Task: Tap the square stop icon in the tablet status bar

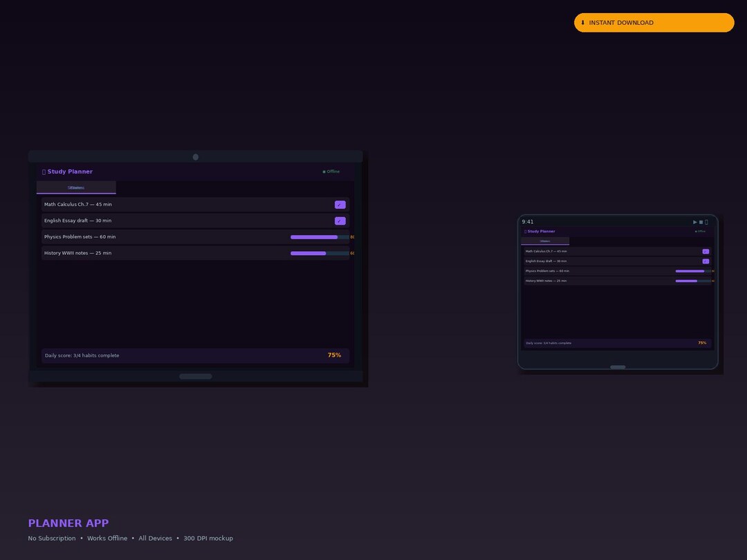Action: [701, 222]
